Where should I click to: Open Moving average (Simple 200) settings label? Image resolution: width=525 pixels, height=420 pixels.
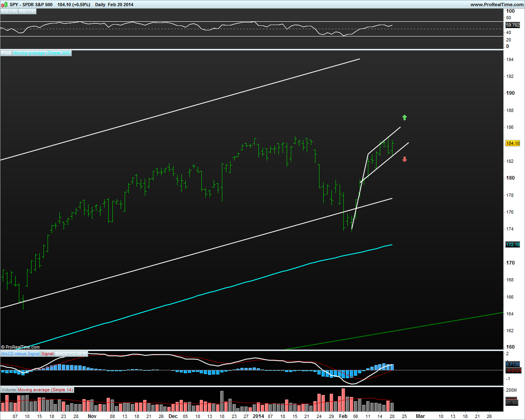pyautogui.click(x=42, y=53)
